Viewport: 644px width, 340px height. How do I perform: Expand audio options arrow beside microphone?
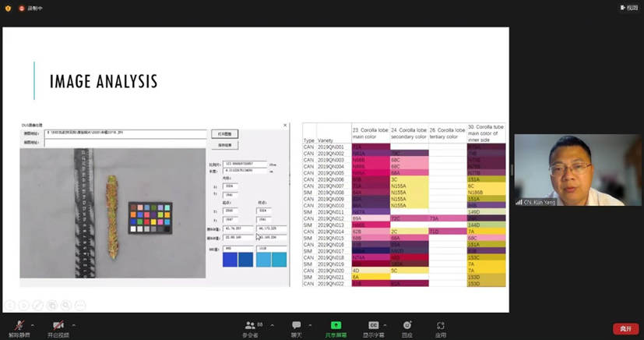point(33,325)
